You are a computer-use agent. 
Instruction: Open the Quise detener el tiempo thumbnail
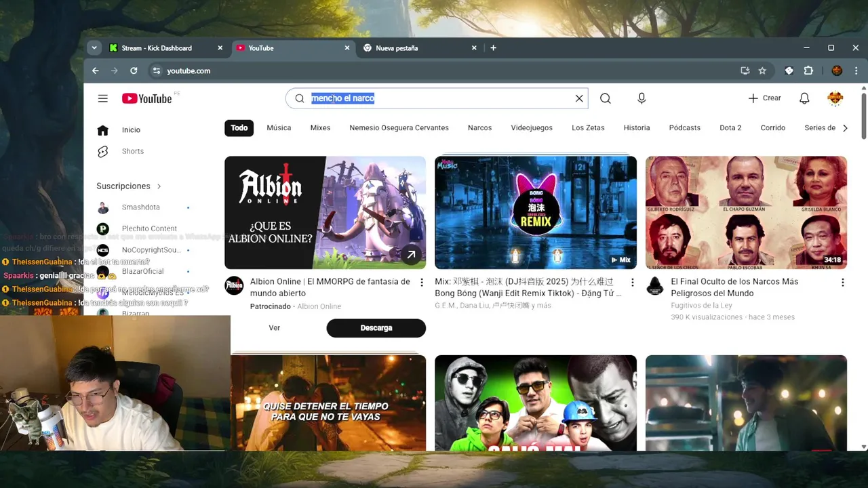pyautogui.click(x=328, y=403)
